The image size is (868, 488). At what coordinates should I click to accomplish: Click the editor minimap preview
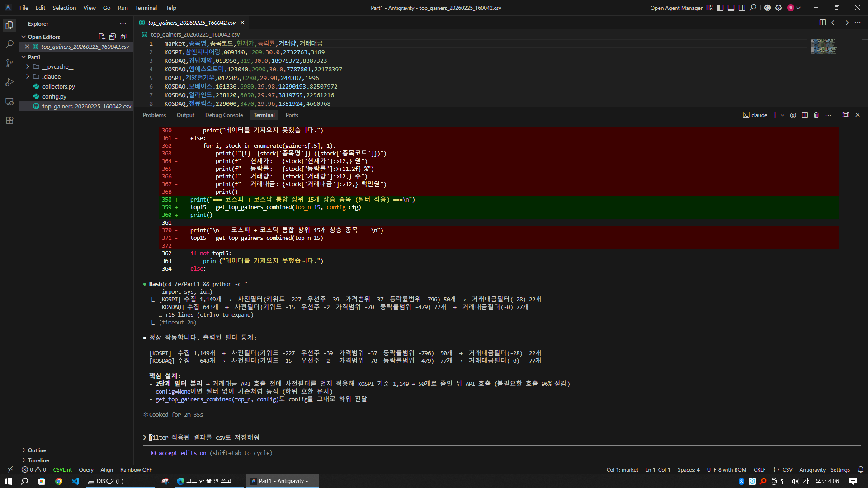tap(823, 47)
